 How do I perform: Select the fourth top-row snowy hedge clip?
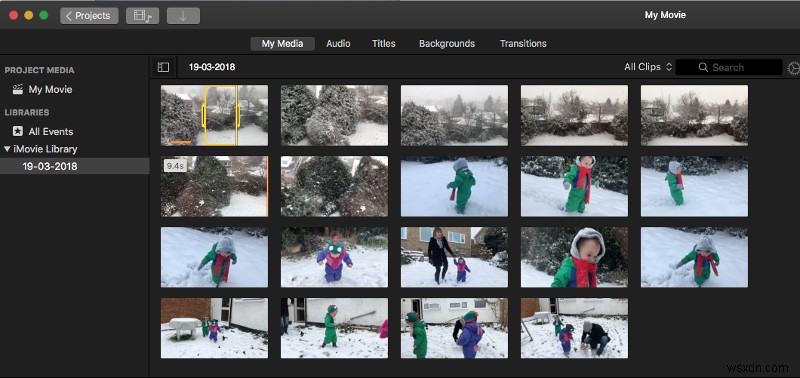pyautogui.click(x=574, y=115)
